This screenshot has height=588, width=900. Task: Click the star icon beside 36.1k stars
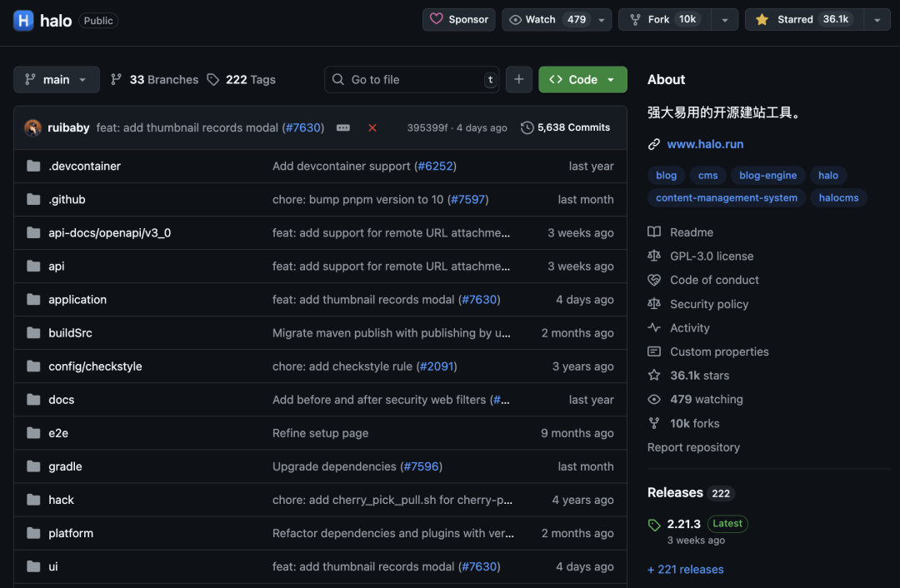[x=654, y=375]
